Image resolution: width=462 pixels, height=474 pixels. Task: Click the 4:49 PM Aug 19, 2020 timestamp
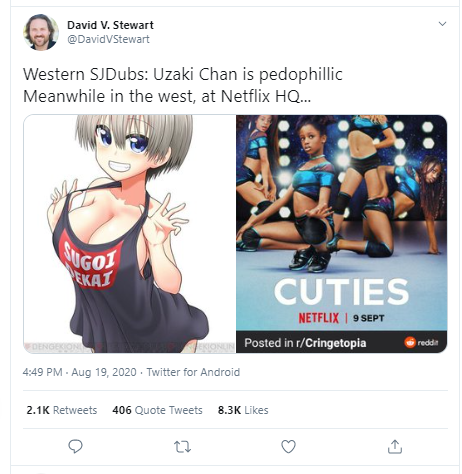click(x=80, y=372)
